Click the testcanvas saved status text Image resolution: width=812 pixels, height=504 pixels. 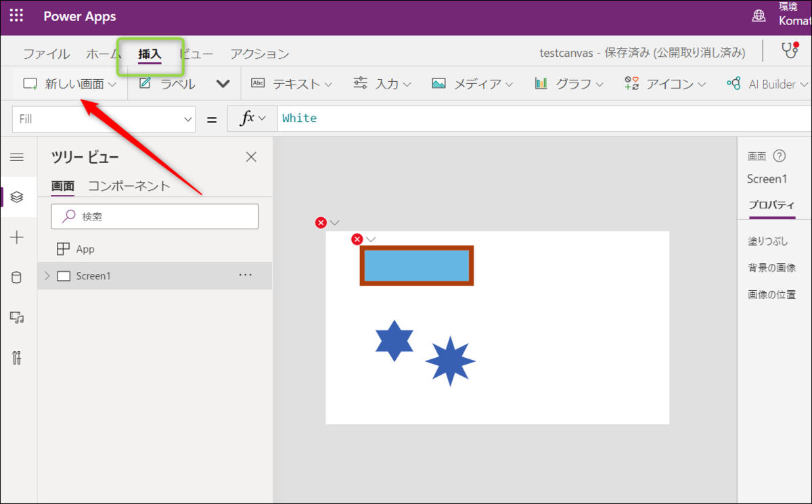(642, 53)
